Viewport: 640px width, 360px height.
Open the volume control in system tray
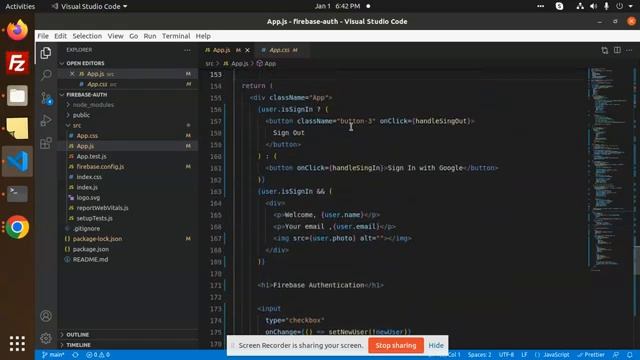(x=593, y=6)
